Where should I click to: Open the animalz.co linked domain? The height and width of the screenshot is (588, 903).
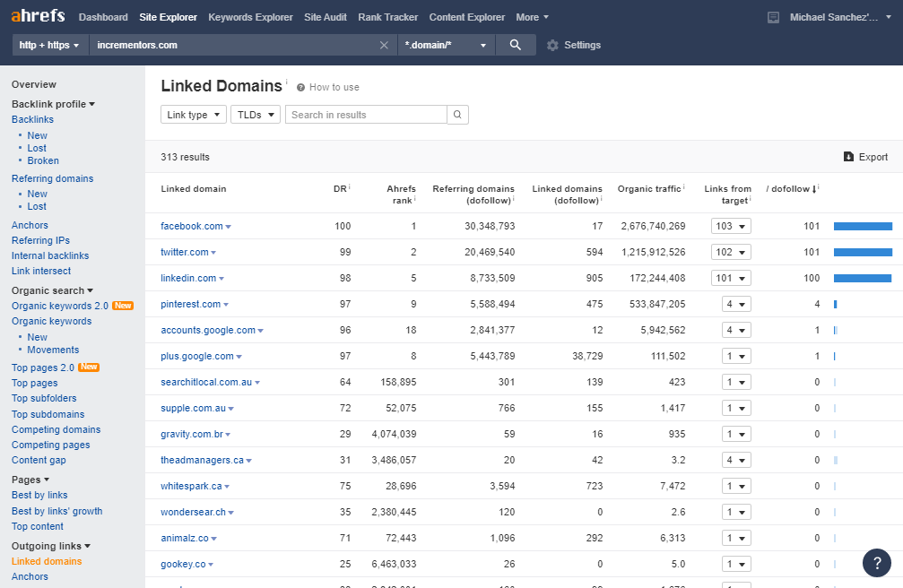click(185, 538)
